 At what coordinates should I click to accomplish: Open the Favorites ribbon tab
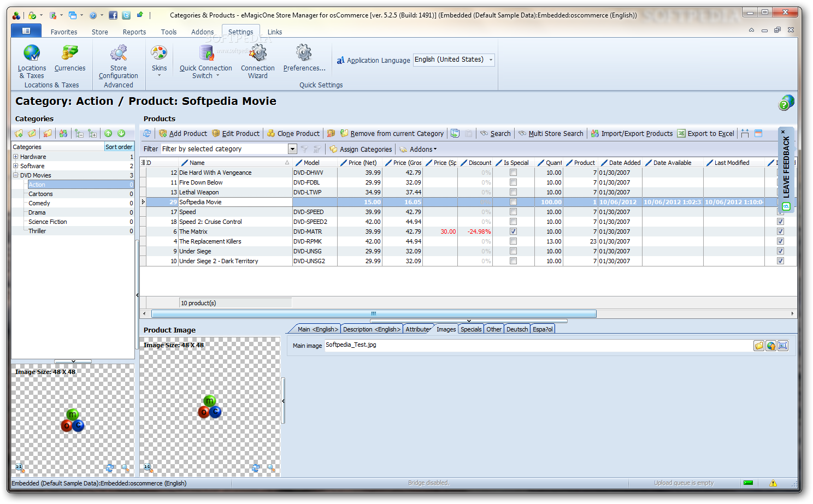(x=64, y=32)
